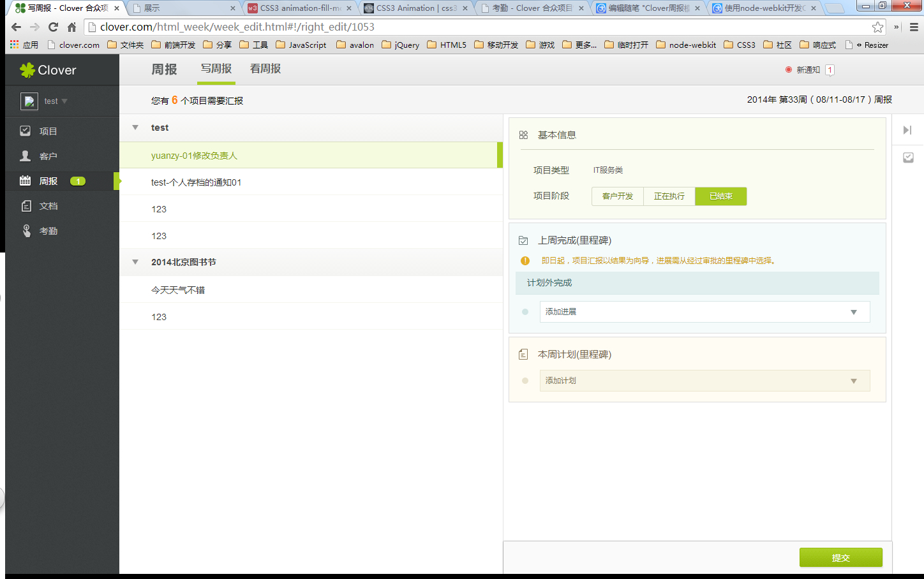Select the 看周报 tab
The height and width of the screenshot is (579, 924).
click(265, 69)
